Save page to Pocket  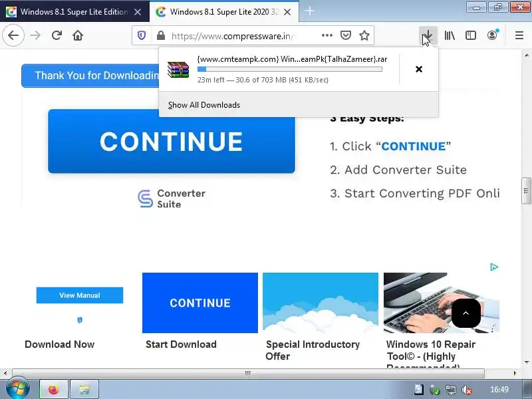coord(346,35)
